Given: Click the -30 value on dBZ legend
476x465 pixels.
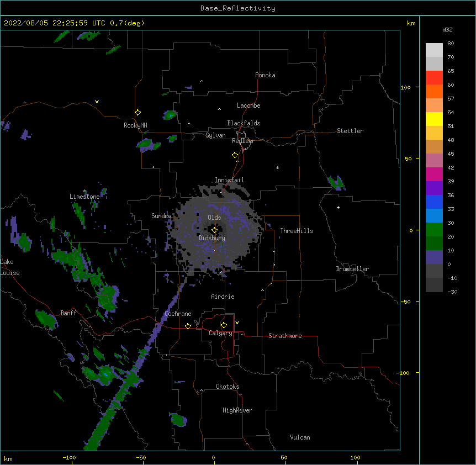Looking at the screenshot, I should point(452,292).
